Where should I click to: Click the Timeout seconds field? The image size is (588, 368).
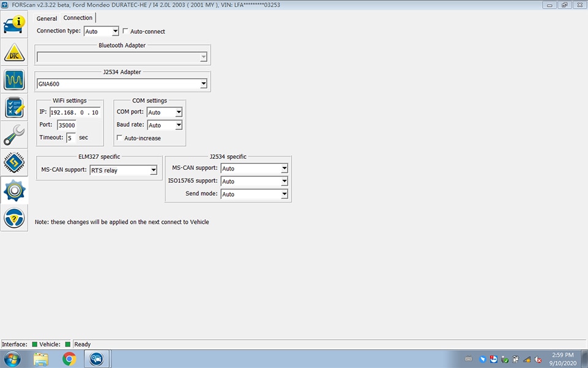pos(71,138)
